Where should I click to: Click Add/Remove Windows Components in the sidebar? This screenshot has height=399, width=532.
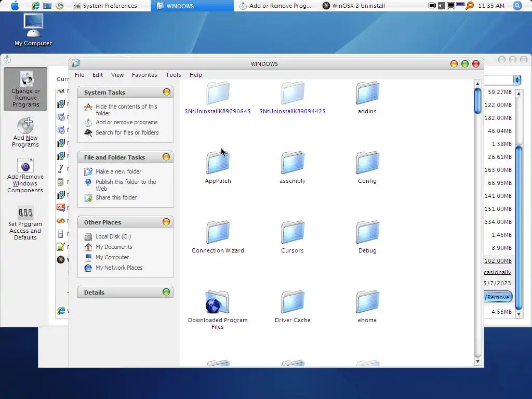(x=25, y=176)
